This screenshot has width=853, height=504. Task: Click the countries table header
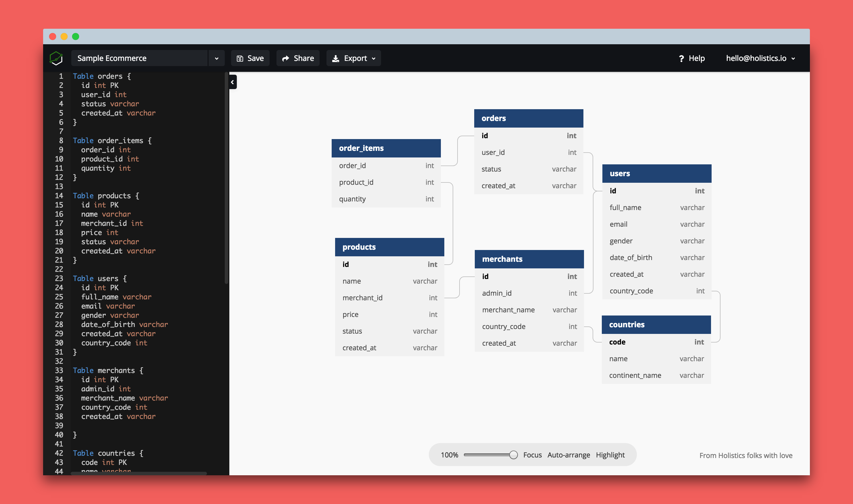[x=656, y=324]
